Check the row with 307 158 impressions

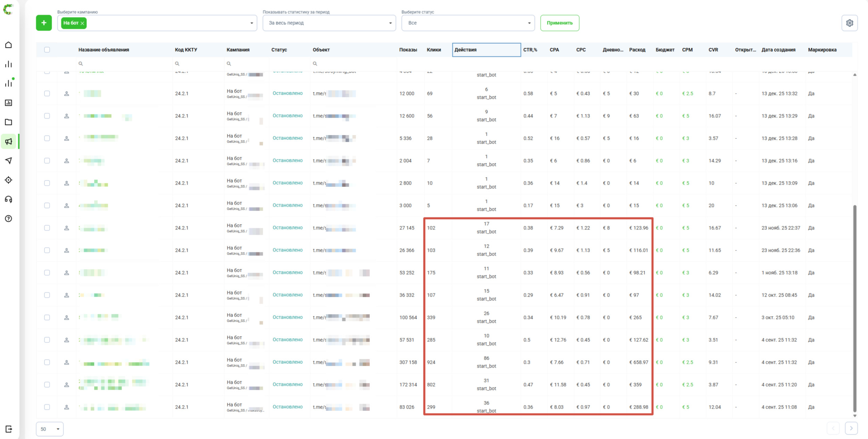[x=47, y=362]
